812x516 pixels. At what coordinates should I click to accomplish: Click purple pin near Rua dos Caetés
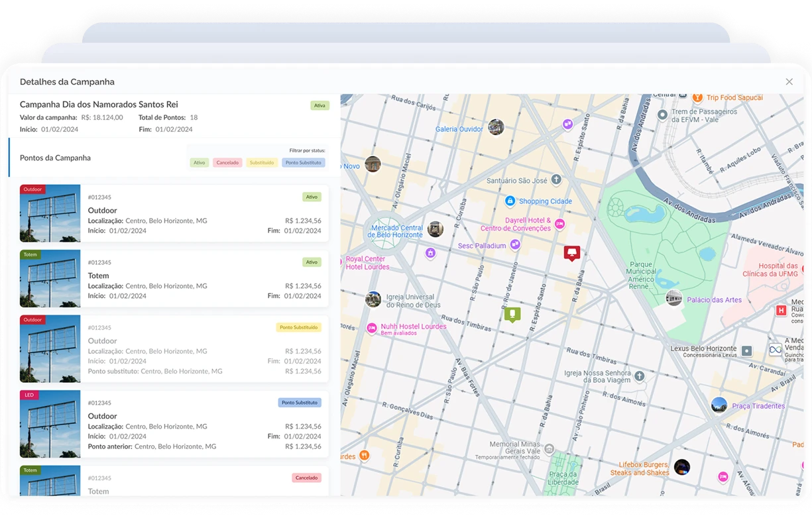(567, 124)
